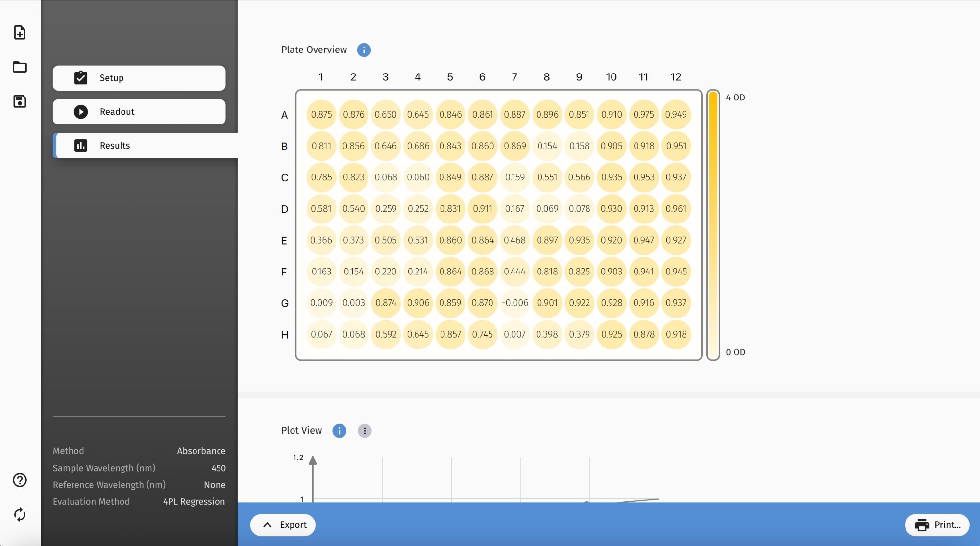Click the new file icon in the sidebar
980x546 pixels.
point(20,33)
